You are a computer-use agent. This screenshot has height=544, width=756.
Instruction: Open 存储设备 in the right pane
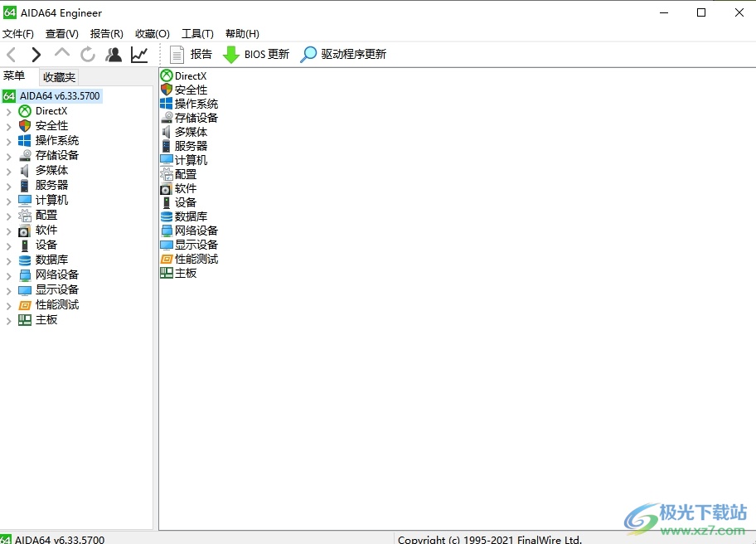coord(189,118)
